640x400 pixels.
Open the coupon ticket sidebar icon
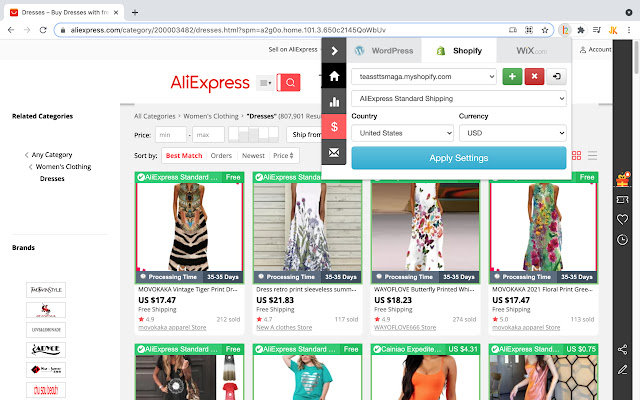click(x=622, y=199)
